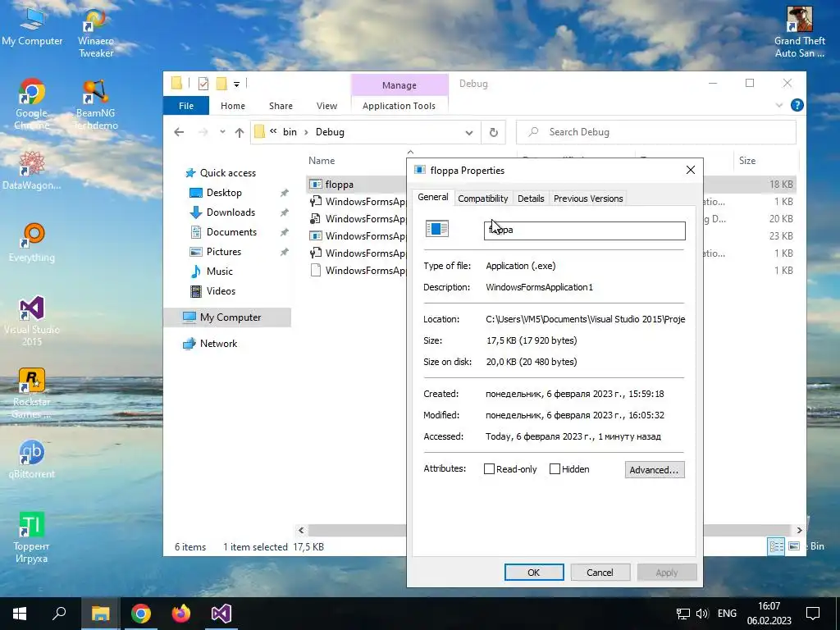The height and width of the screenshot is (630, 840).
Task: Select Network in navigation pane
Action: click(218, 344)
